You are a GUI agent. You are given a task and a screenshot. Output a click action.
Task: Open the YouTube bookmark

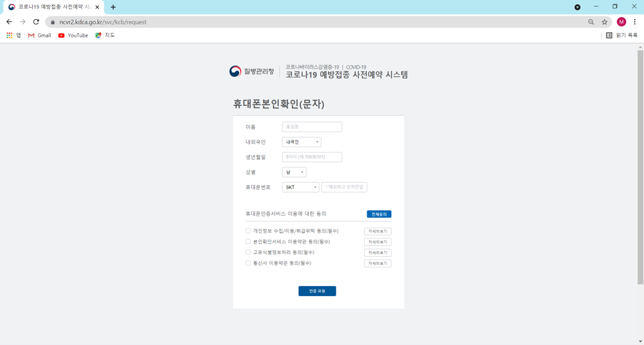coord(73,35)
